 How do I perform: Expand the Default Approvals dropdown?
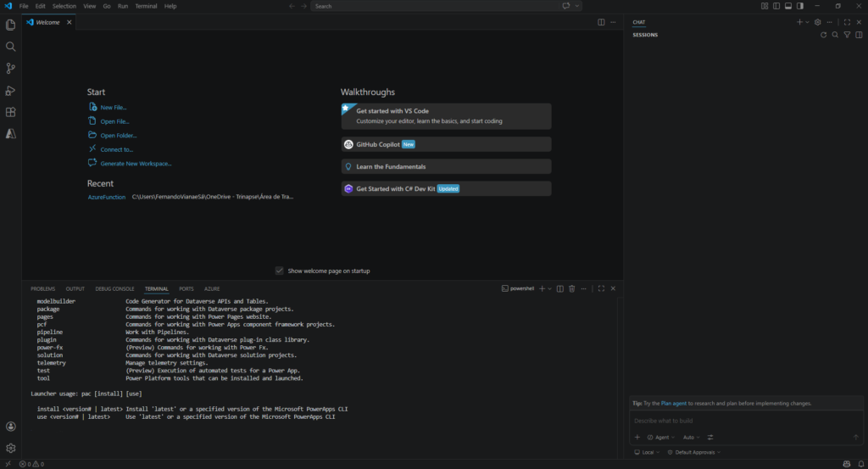tap(693, 452)
